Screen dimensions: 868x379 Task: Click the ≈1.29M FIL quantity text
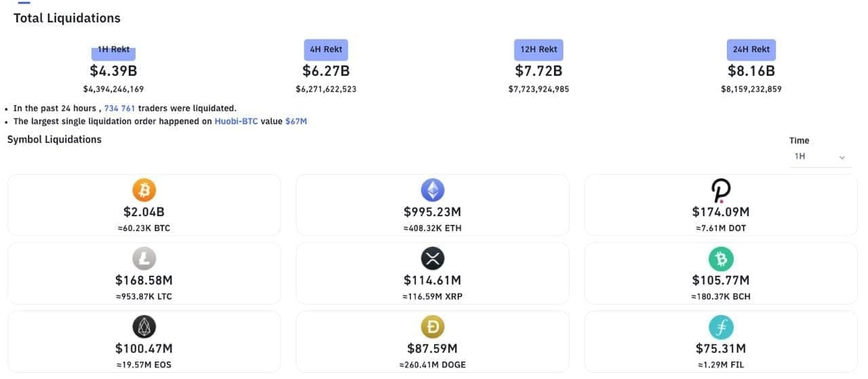click(x=721, y=365)
